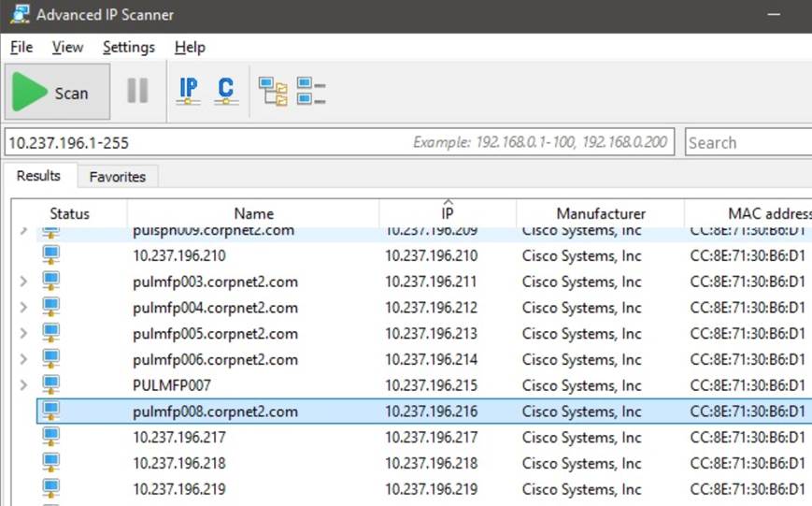Switch to the Favorites tab
The height and width of the screenshot is (506, 812).
118,177
